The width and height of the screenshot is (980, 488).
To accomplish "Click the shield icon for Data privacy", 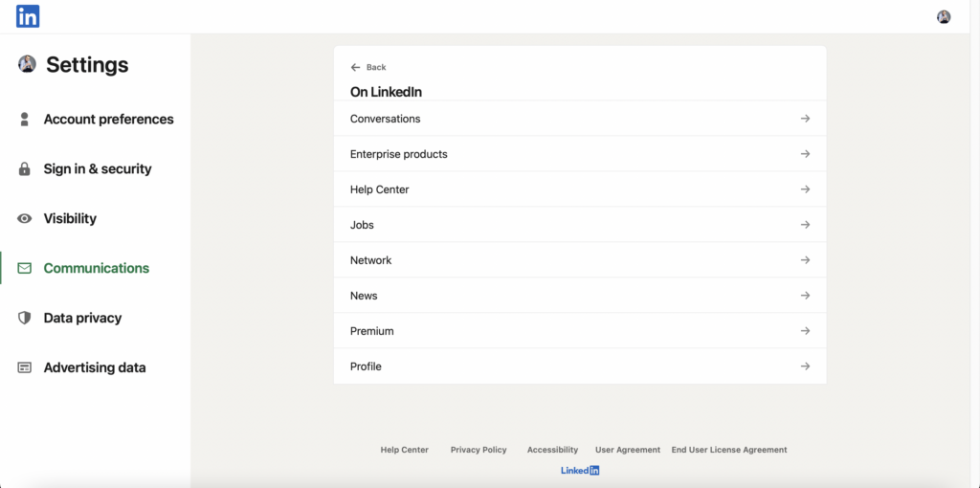I will pos(25,319).
